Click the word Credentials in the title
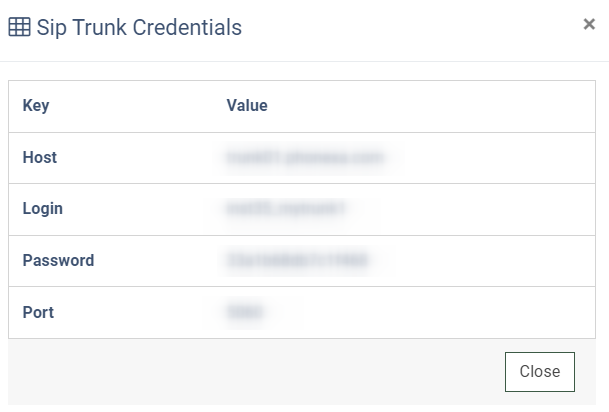 coord(187,28)
